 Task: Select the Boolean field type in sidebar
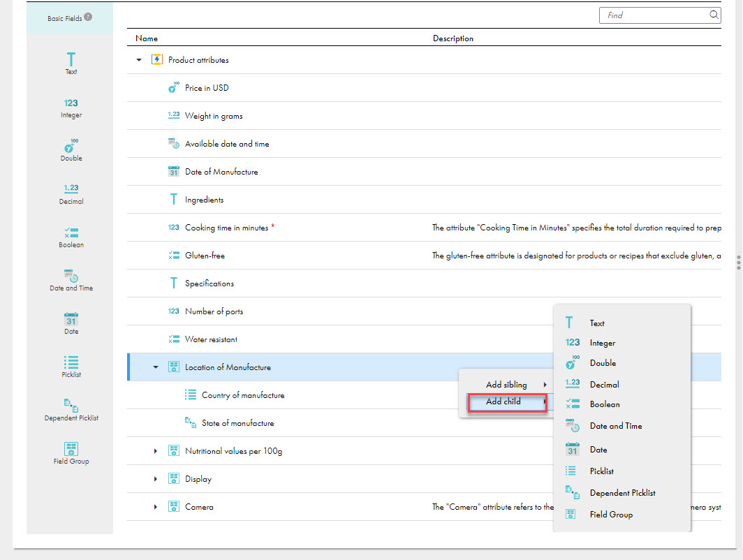71,237
